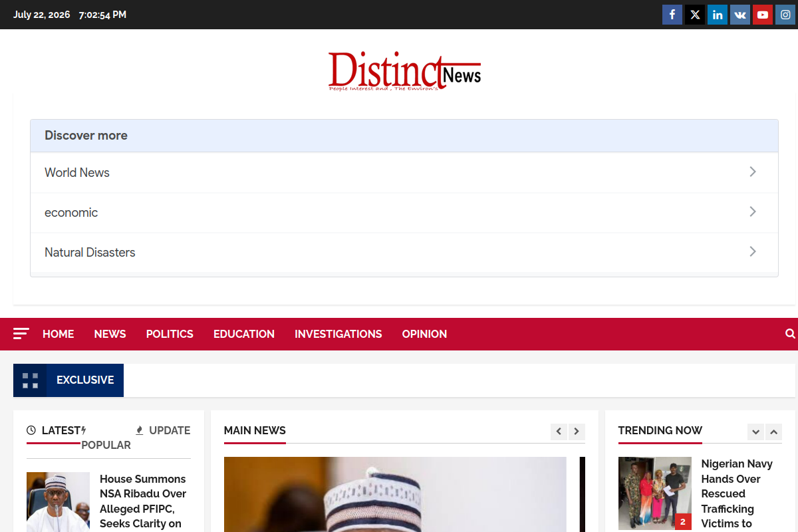Expand the economic row chevron
798x532 pixels.
pyautogui.click(x=753, y=211)
